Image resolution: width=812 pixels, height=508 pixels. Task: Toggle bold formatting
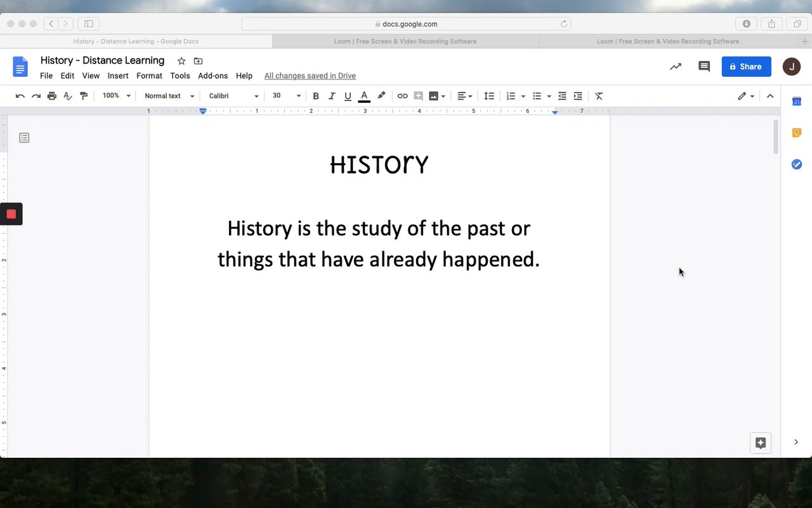pyautogui.click(x=316, y=96)
